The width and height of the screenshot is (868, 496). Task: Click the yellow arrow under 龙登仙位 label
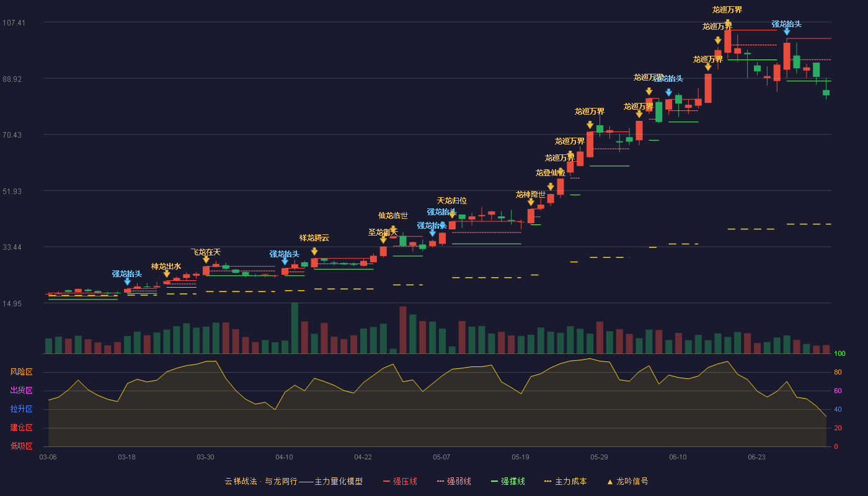point(551,187)
